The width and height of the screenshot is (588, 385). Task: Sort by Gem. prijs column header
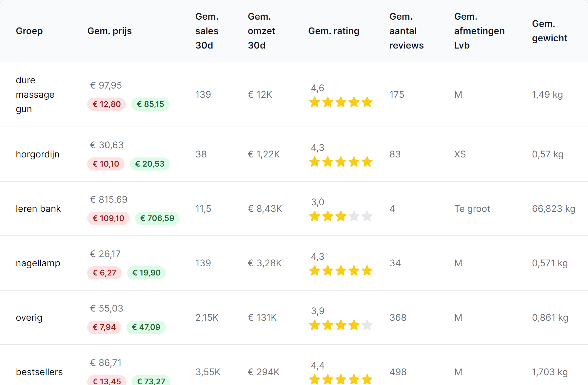point(109,31)
